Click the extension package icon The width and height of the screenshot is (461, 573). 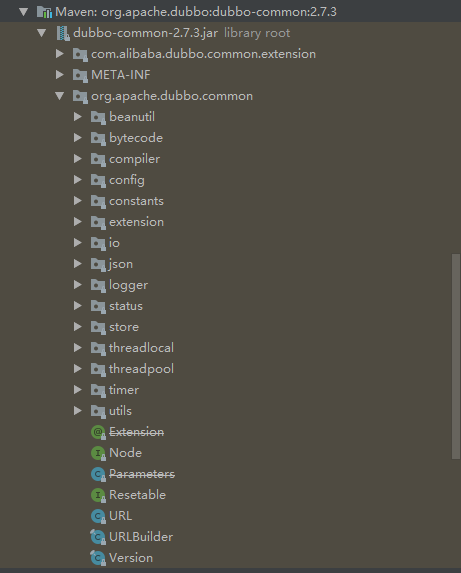pyautogui.click(x=98, y=222)
